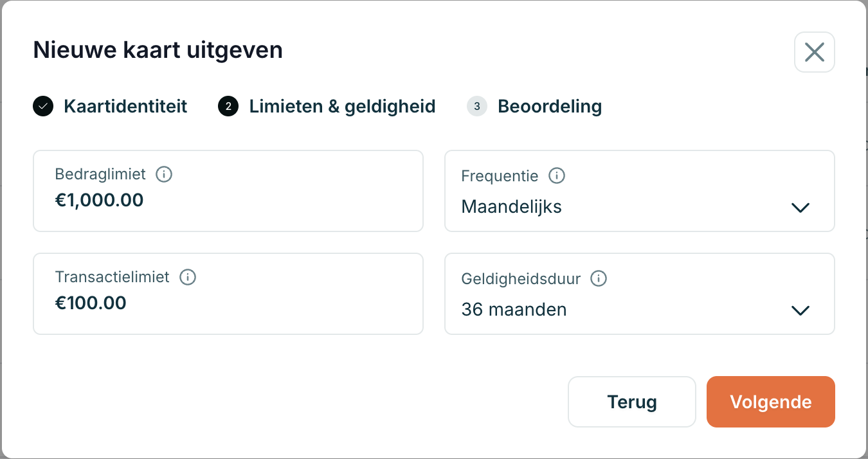Click the Geldigheidsduur info icon
This screenshot has height=459, width=868.
(599, 278)
